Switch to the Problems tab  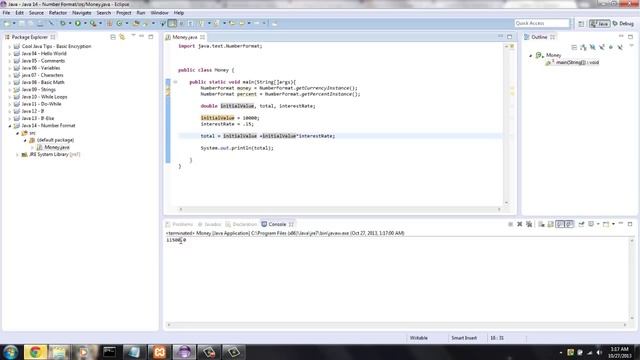180,224
